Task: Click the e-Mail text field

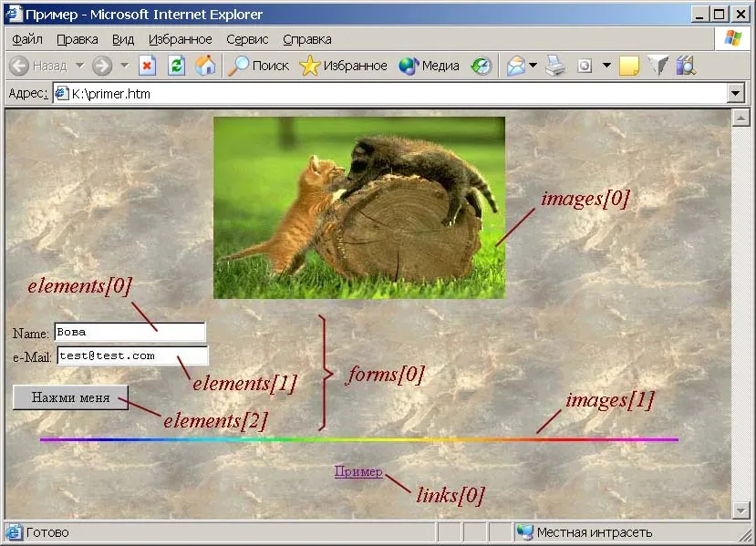Action: [132, 355]
